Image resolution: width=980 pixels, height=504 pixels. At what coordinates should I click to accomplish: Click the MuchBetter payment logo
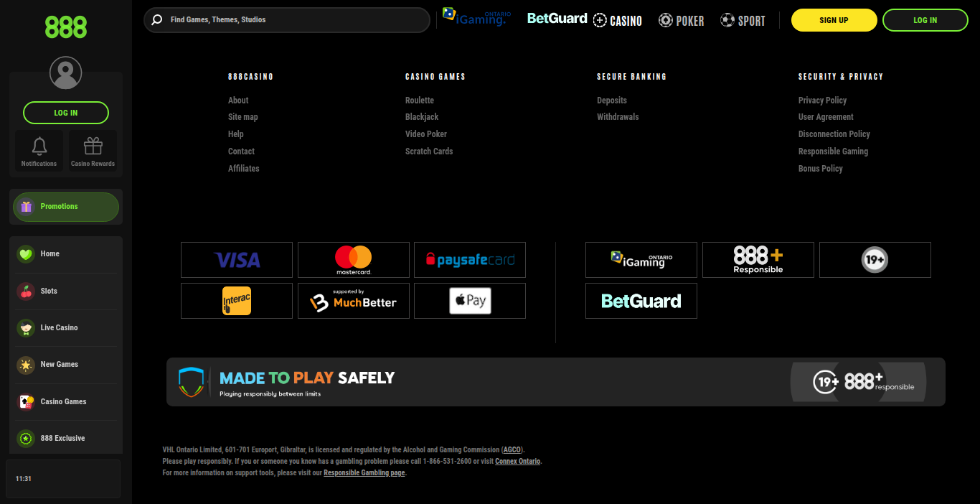pyautogui.click(x=354, y=301)
